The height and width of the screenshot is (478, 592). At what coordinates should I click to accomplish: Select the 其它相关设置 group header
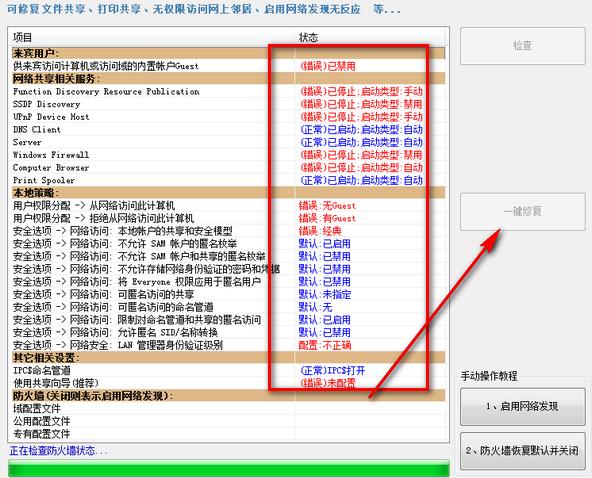pyautogui.click(x=228, y=358)
